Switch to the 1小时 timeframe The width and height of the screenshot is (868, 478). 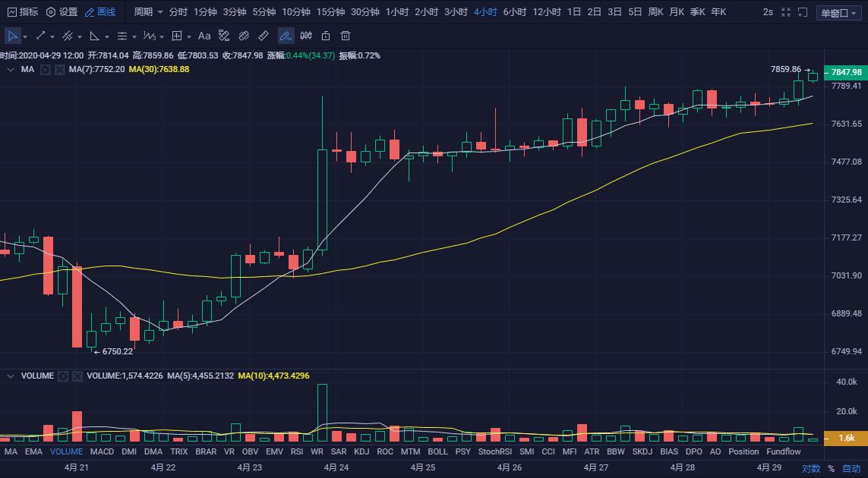click(x=396, y=12)
